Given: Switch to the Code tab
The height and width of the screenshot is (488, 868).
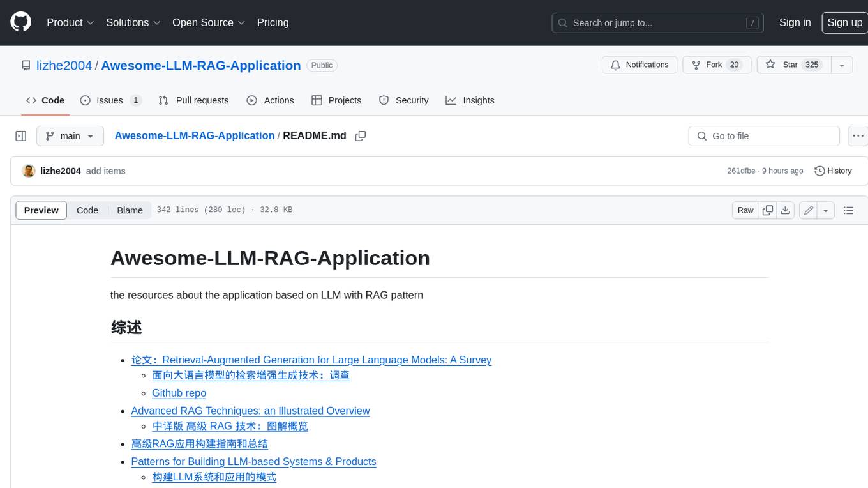Looking at the screenshot, I should 45,100.
